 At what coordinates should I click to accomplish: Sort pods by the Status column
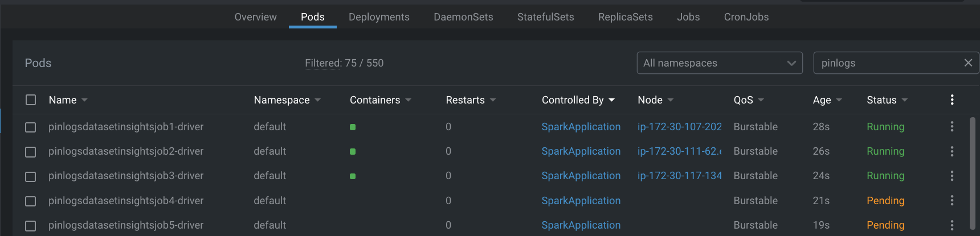(881, 100)
